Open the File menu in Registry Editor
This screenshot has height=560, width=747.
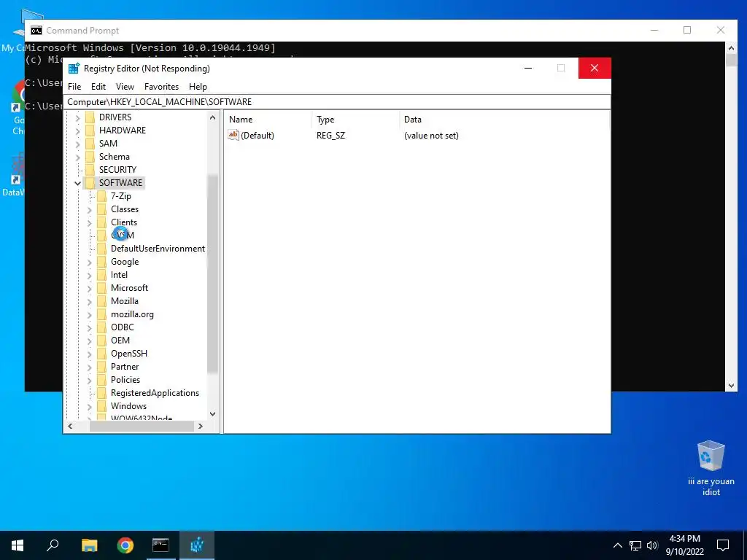[x=74, y=87]
